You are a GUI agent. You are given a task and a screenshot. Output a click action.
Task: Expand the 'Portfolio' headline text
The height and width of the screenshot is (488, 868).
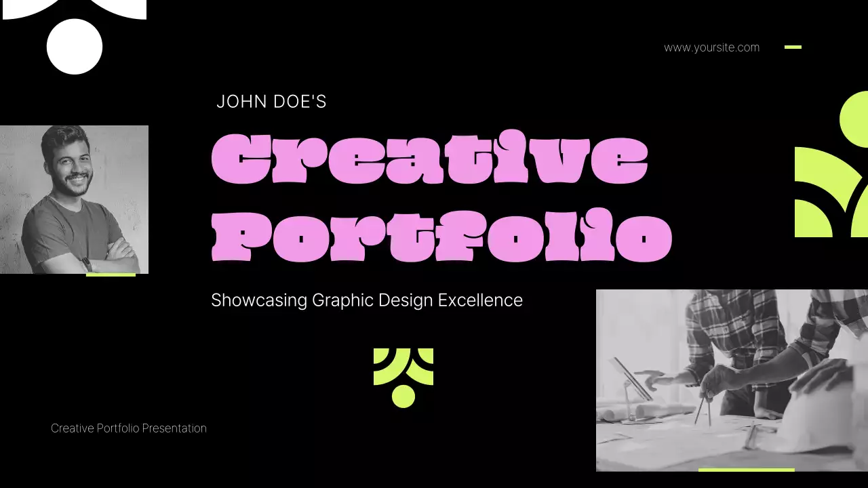pyautogui.click(x=439, y=236)
